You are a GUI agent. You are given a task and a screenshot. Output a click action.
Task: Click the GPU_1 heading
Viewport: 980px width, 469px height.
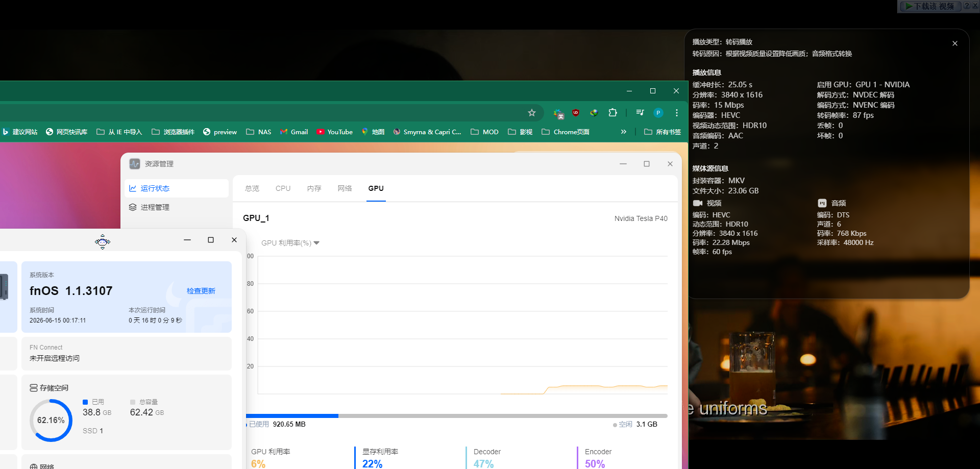tap(256, 218)
